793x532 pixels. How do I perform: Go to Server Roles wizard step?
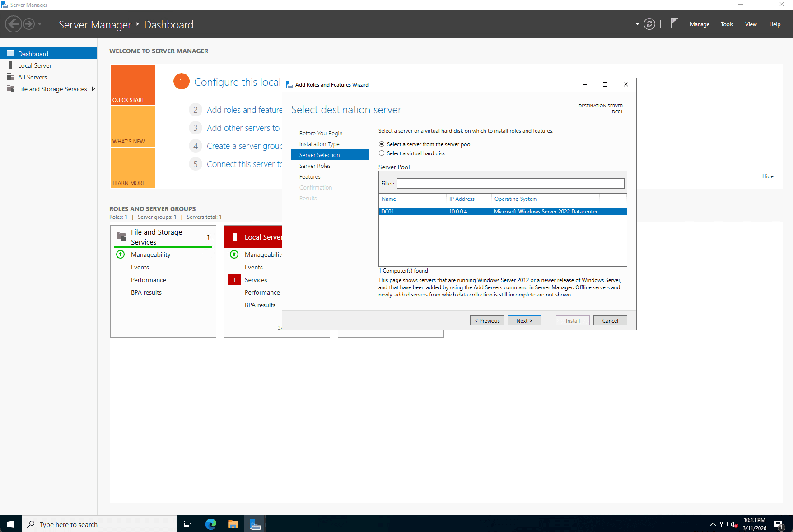pyautogui.click(x=315, y=166)
